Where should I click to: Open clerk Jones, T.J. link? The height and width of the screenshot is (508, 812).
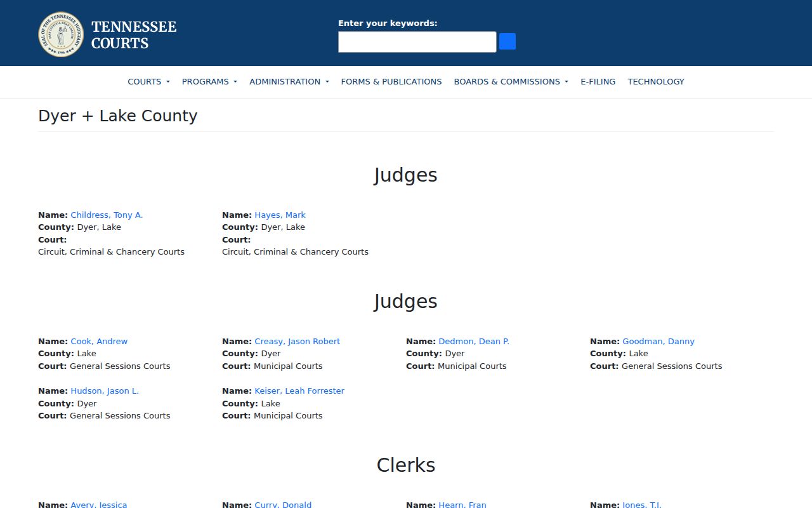point(642,505)
